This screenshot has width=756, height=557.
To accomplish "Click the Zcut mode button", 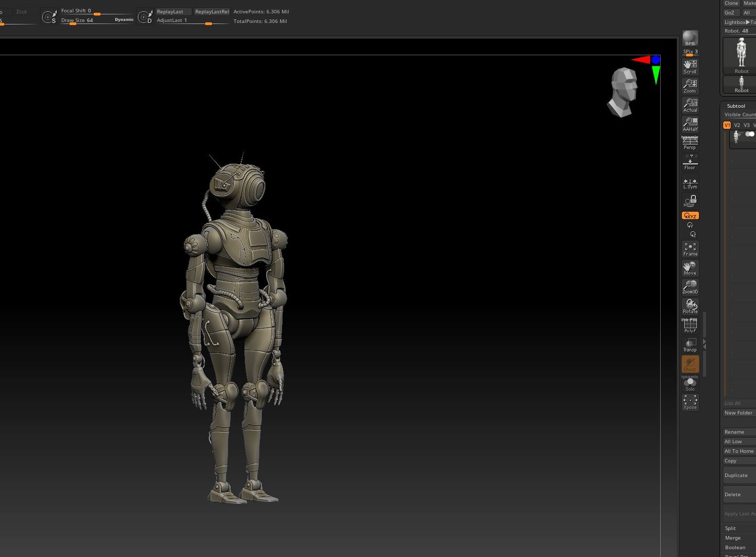I will (x=22, y=11).
